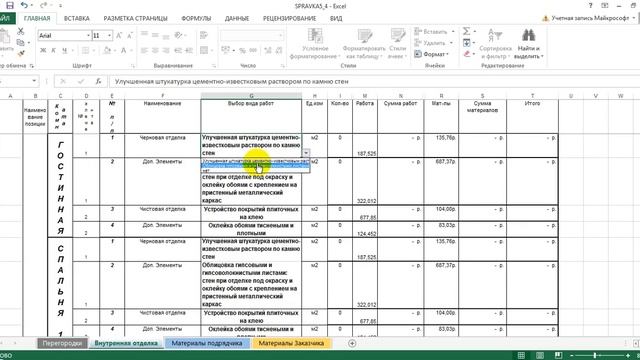Open the РЕЦЕНЗИРОВАНИЕ ribbon tab
Image resolution: width=640 pixels, height=360 pixels.
coord(289,18)
